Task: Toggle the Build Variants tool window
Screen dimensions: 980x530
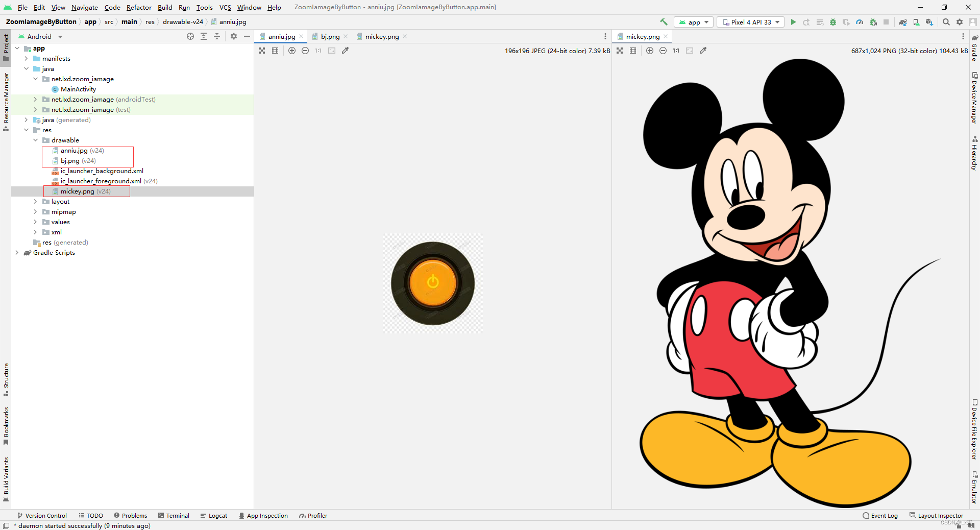Action: click(6, 479)
